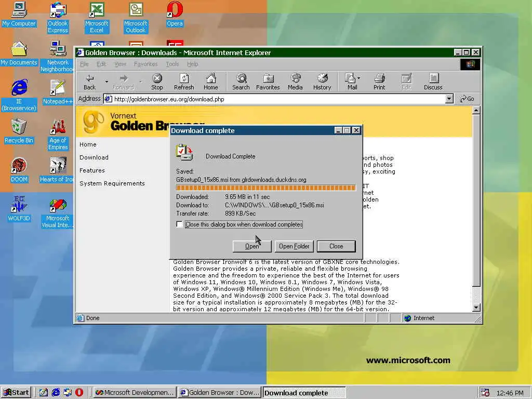Click the Go button beside address bar
Screen dimensions: 532x399
(x=467, y=99)
